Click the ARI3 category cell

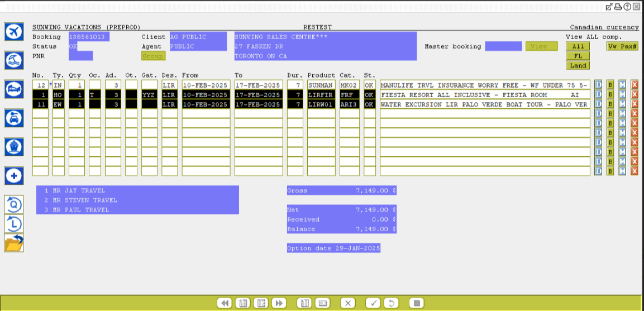(x=350, y=104)
